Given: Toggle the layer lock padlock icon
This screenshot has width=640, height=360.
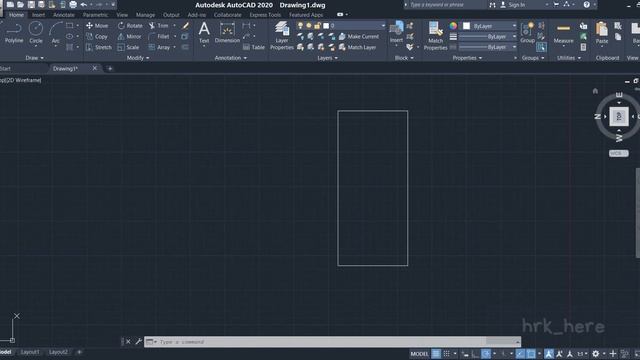Looking at the screenshot, I should (x=317, y=25).
